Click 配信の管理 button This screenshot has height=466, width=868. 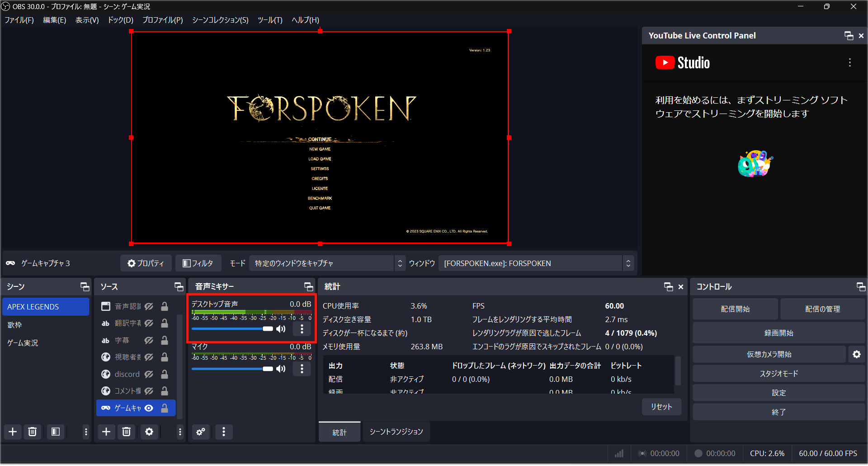(822, 309)
